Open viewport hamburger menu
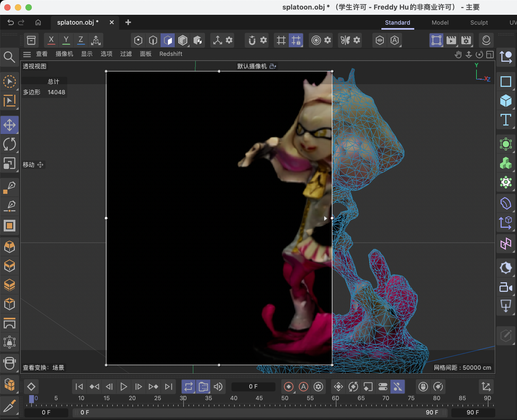The image size is (517, 420). click(x=27, y=54)
